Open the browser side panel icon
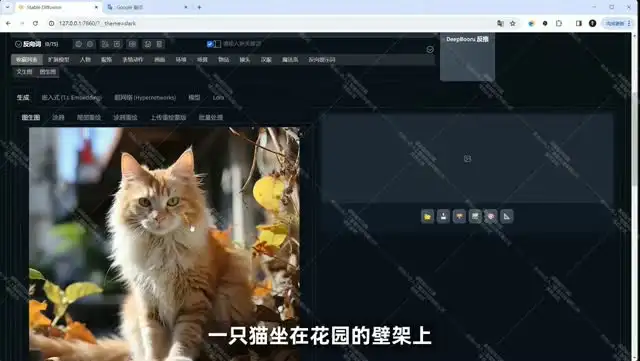The height and width of the screenshot is (361, 640). (x=578, y=24)
